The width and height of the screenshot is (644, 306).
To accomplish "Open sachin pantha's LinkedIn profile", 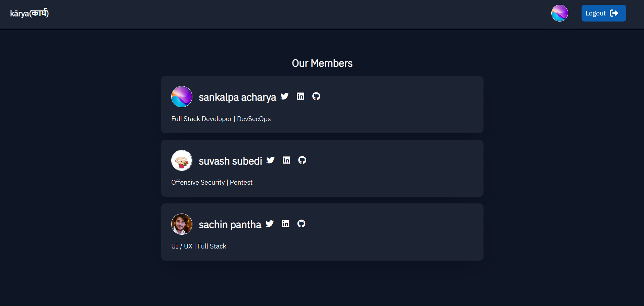I will (285, 224).
